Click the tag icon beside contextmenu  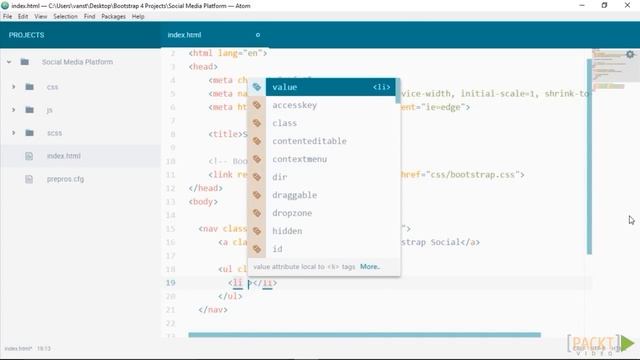coord(257,159)
